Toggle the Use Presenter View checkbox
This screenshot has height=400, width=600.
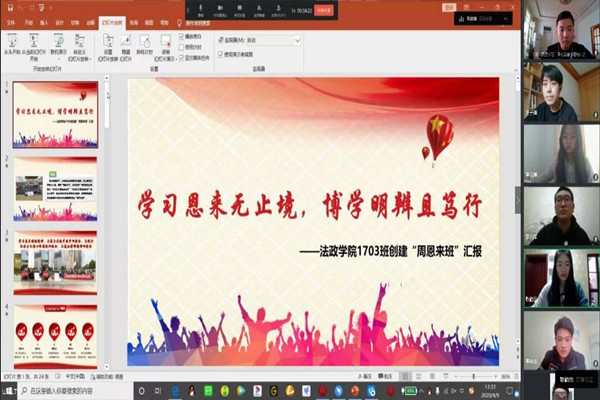(220, 55)
